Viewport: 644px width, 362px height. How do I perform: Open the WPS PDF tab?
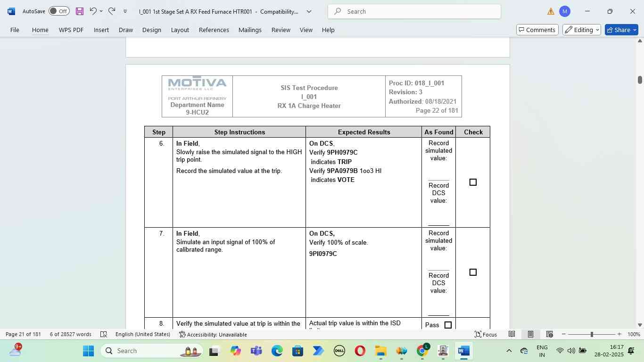click(x=71, y=30)
